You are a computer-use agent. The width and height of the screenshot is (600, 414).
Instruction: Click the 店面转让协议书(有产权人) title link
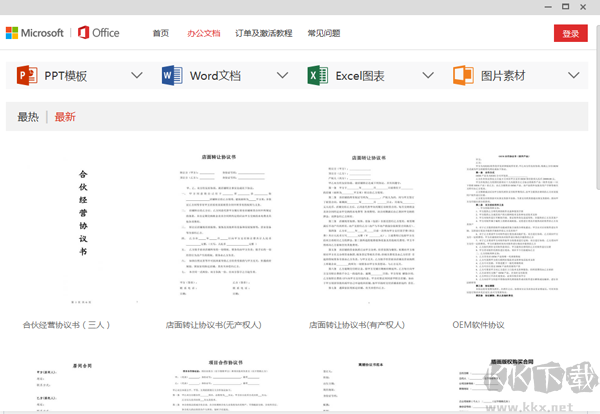click(357, 325)
